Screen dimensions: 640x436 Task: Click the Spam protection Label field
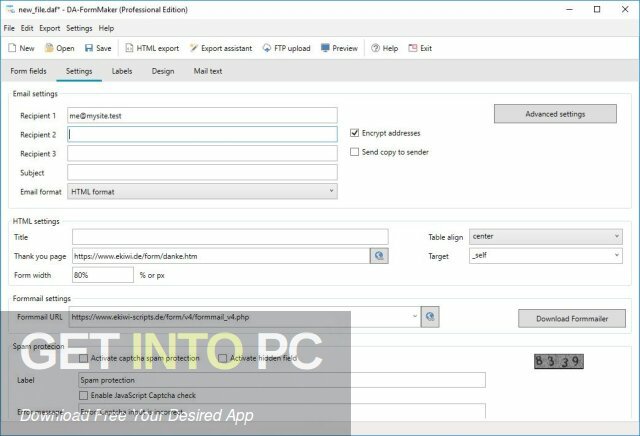(x=282, y=380)
